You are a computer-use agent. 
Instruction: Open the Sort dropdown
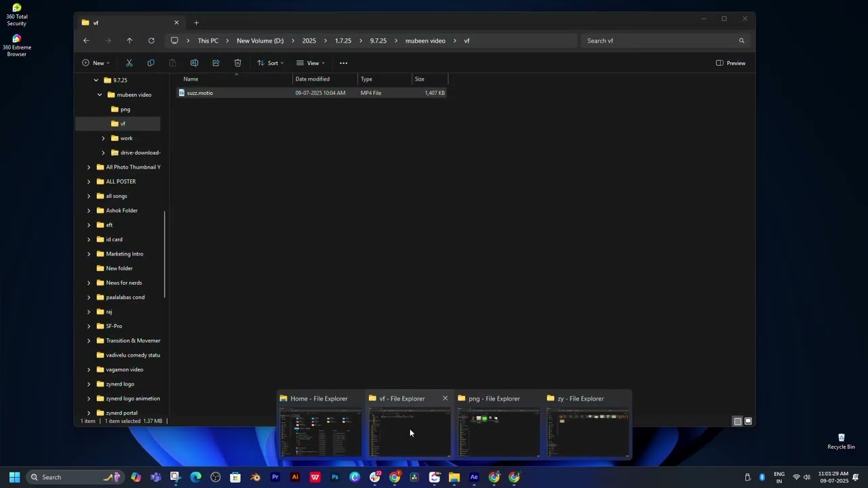click(x=271, y=63)
